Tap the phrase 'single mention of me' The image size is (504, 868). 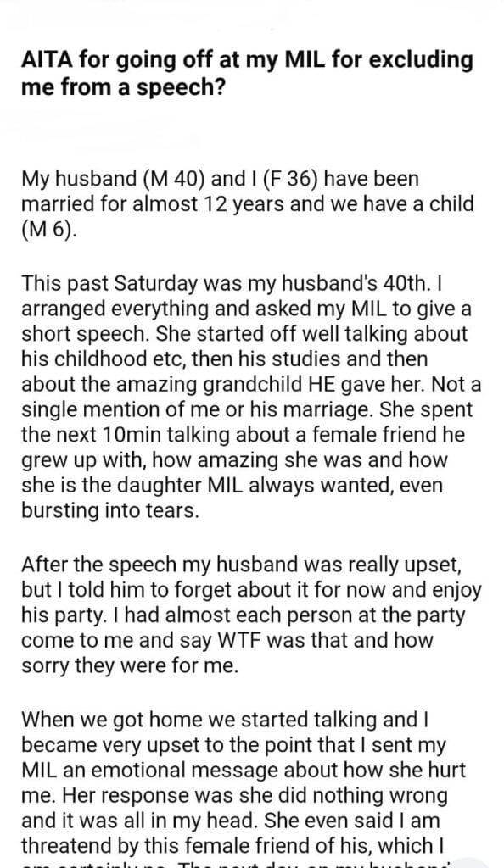(109, 409)
